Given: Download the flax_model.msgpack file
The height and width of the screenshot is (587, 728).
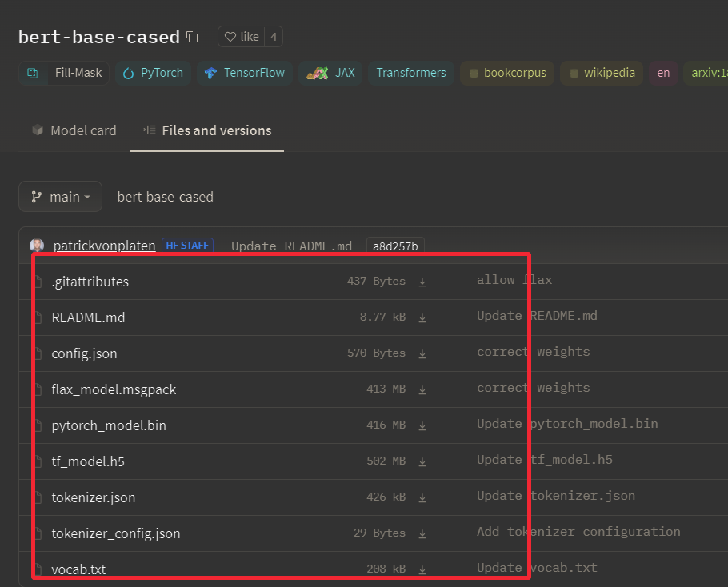Looking at the screenshot, I should (422, 389).
